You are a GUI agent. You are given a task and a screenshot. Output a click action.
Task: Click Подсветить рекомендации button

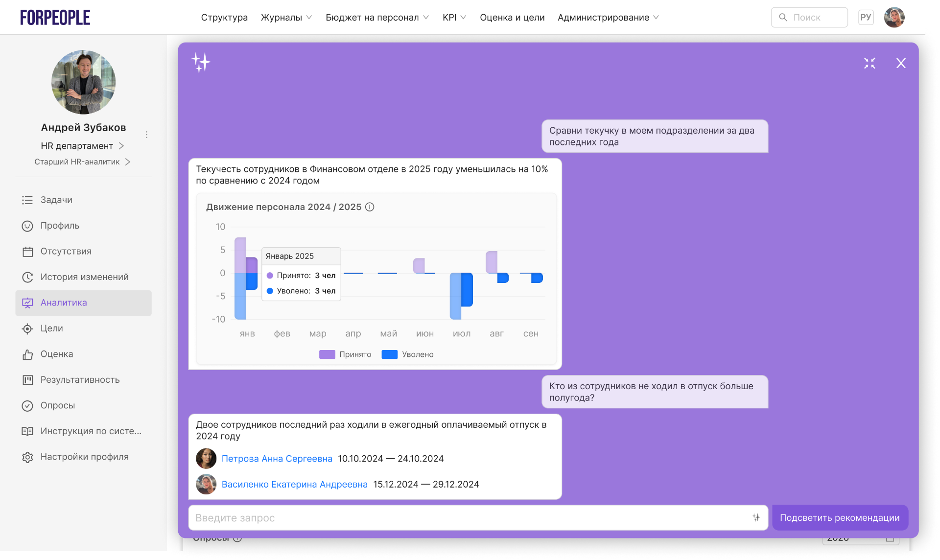coord(840,517)
